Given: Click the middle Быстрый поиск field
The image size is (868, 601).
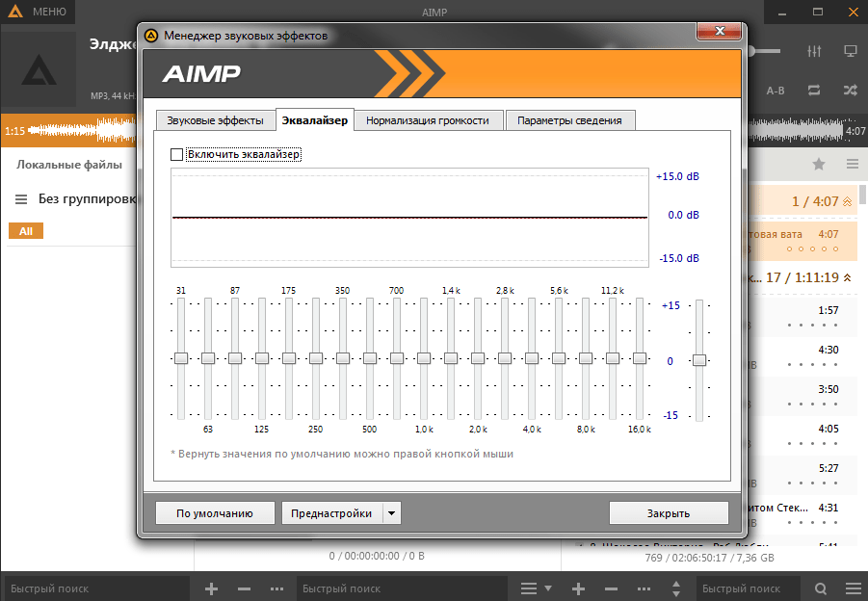Looking at the screenshot, I should tap(402, 588).
